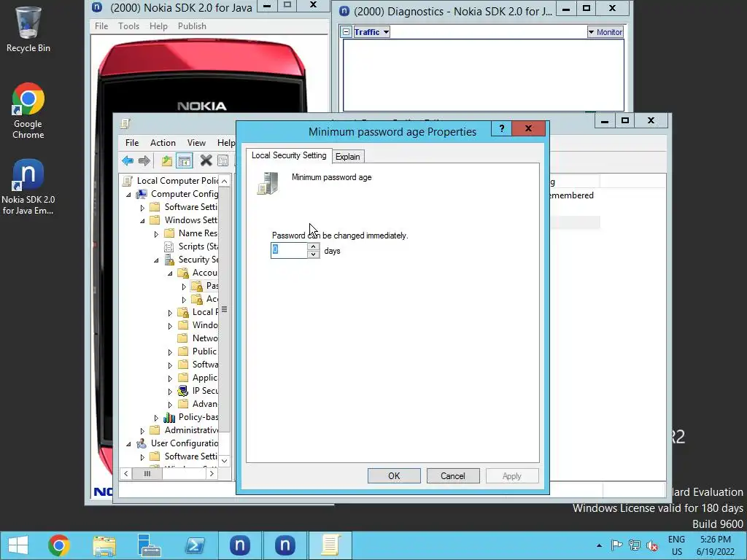
Task: Toggle the show/hide console tree icon
Action: point(185,160)
